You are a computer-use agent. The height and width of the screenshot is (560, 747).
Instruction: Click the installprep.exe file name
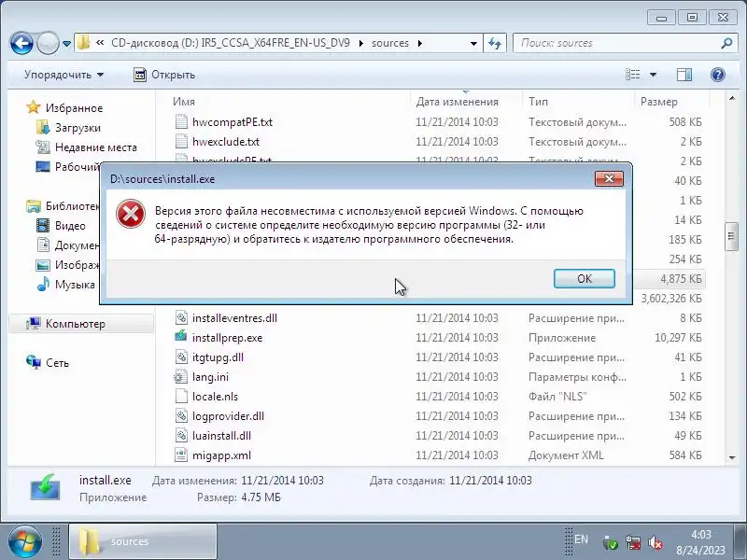(227, 338)
